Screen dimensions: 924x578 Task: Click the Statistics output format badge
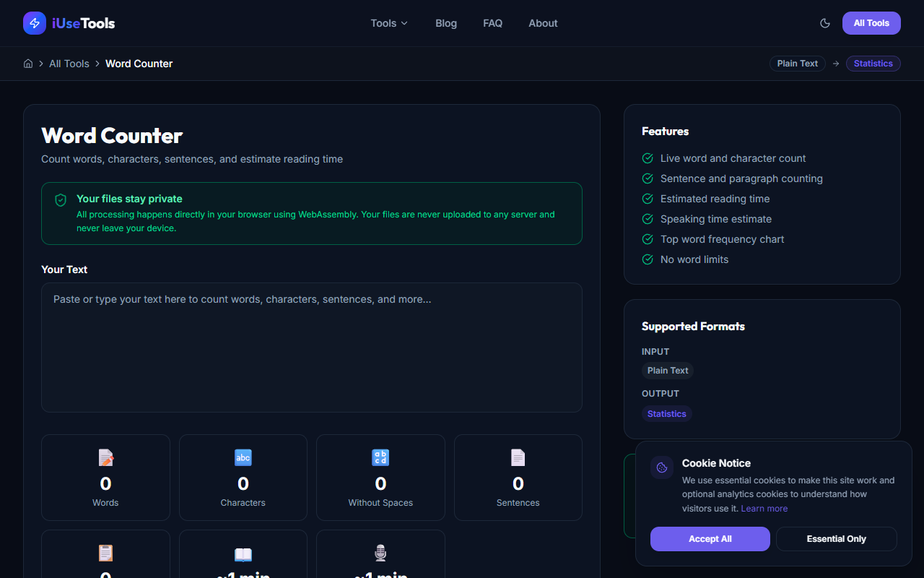666,413
